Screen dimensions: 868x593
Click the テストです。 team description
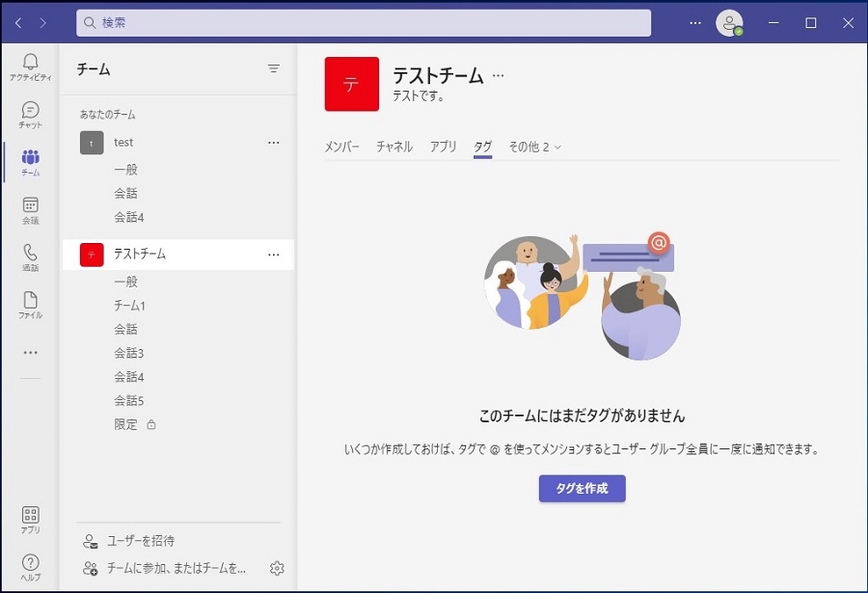[419, 96]
